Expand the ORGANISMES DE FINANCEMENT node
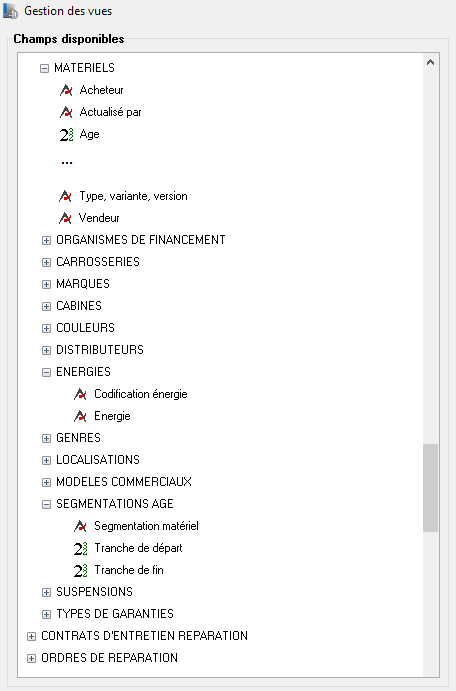The height and width of the screenshot is (691, 456). click(46, 240)
